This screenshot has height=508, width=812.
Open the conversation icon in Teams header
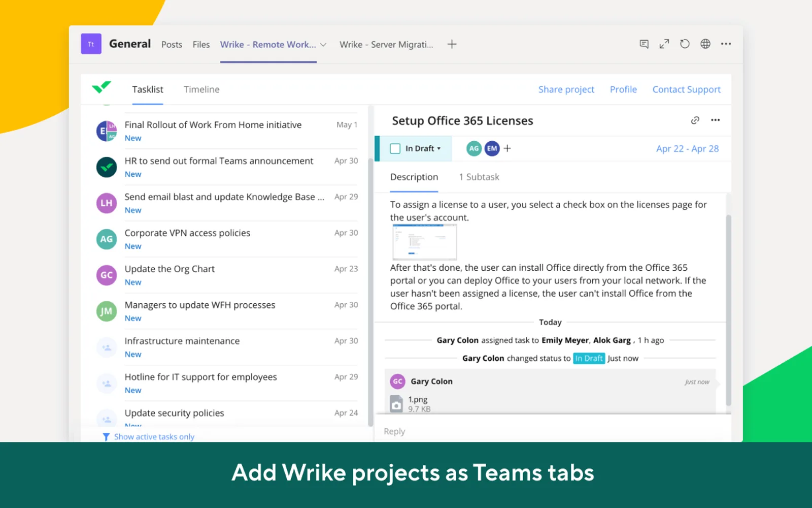click(x=644, y=44)
